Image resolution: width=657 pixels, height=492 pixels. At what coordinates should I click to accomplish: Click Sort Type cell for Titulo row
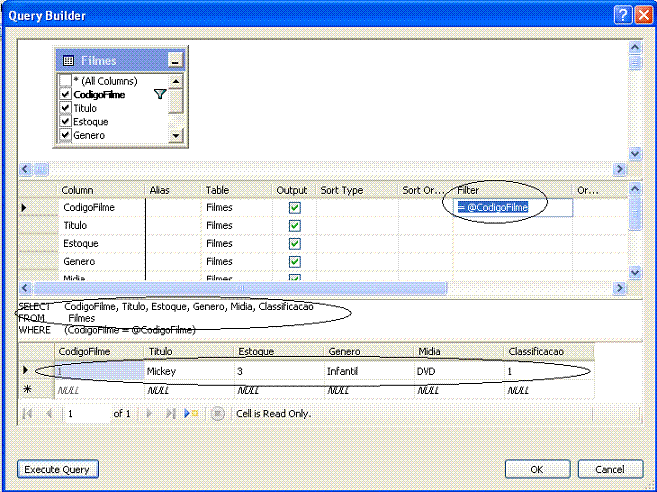point(357,225)
